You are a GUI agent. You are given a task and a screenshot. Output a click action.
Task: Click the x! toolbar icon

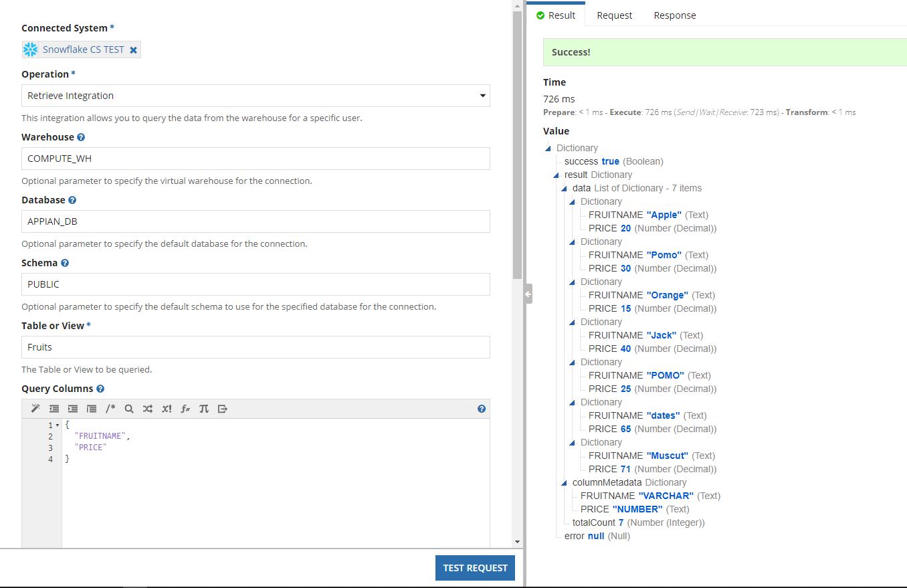click(x=167, y=409)
